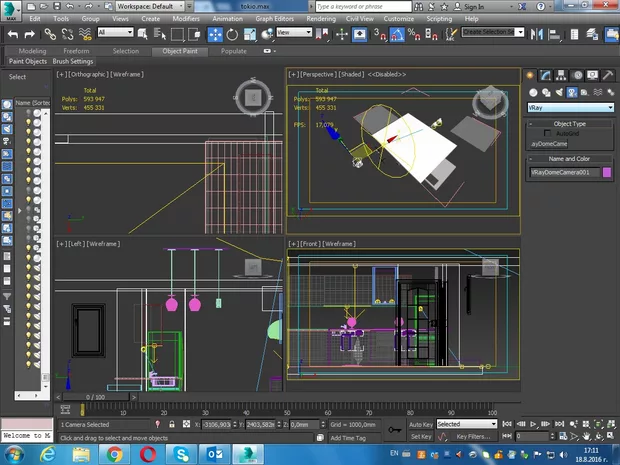This screenshot has width=620, height=465.
Task: Toggle Set Key mode
Action: point(420,436)
